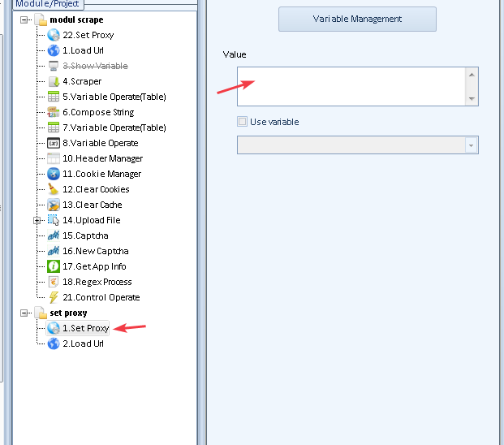Expand the 14.Upload File node

point(37,220)
